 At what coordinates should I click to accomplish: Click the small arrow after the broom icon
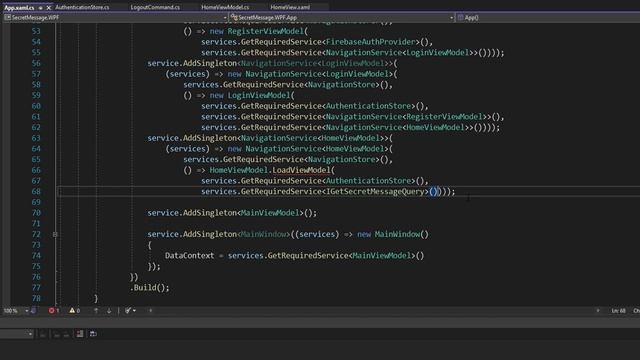tap(134, 311)
